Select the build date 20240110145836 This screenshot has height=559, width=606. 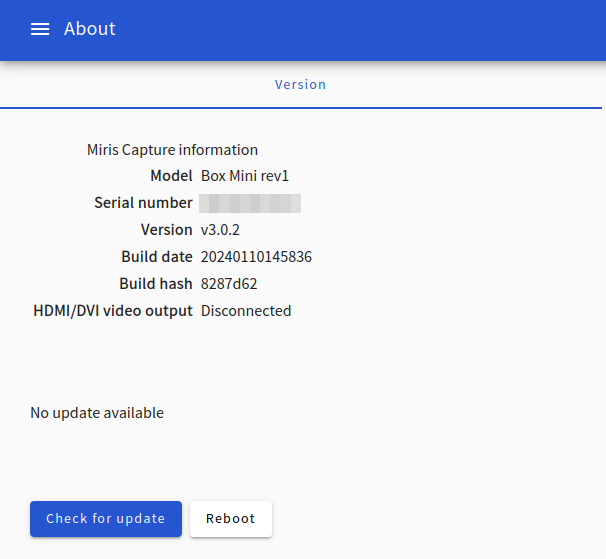tap(256, 257)
